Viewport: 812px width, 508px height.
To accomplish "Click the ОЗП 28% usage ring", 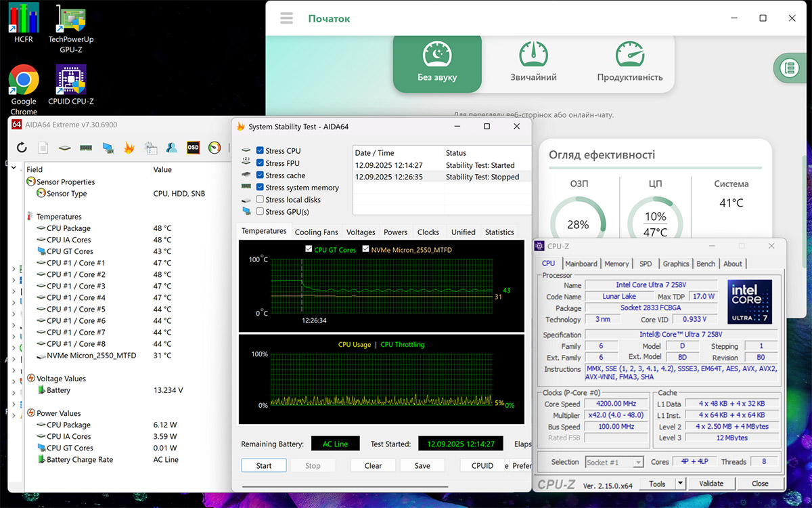I will click(x=578, y=224).
